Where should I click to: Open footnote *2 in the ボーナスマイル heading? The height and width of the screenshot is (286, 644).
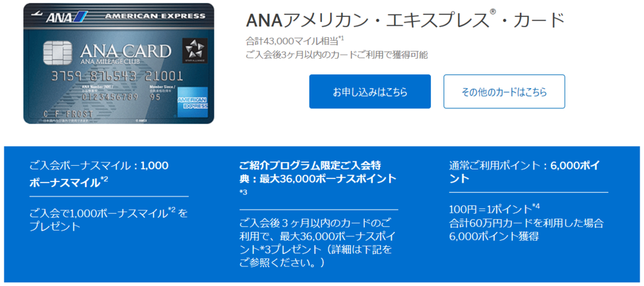(x=104, y=180)
